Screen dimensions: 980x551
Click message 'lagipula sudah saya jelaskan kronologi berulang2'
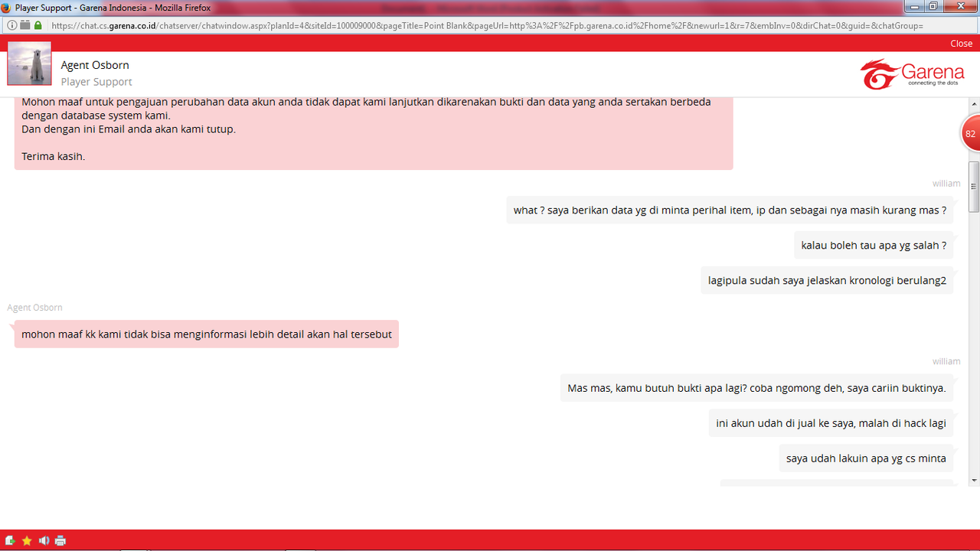[827, 281]
